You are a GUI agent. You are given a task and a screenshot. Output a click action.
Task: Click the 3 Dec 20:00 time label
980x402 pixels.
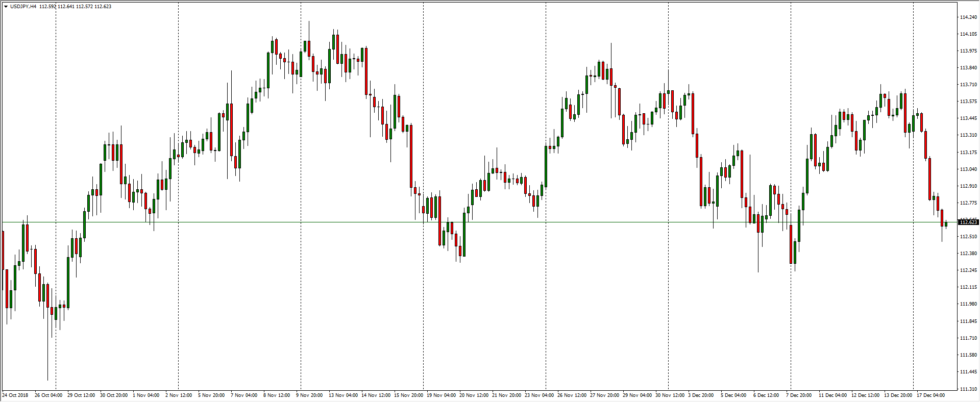tap(701, 395)
